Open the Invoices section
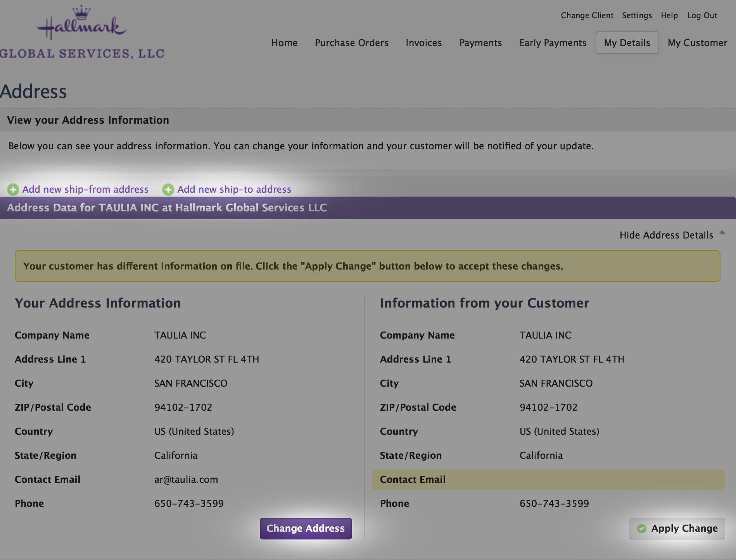Image resolution: width=736 pixels, height=560 pixels. 423,43
